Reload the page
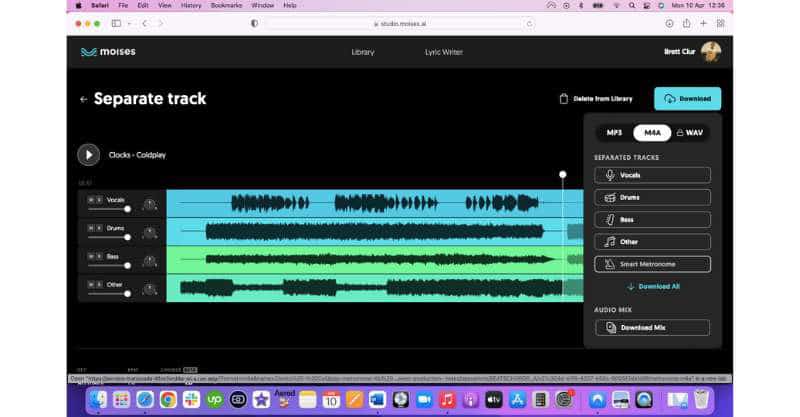 click(x=529, y=23)
